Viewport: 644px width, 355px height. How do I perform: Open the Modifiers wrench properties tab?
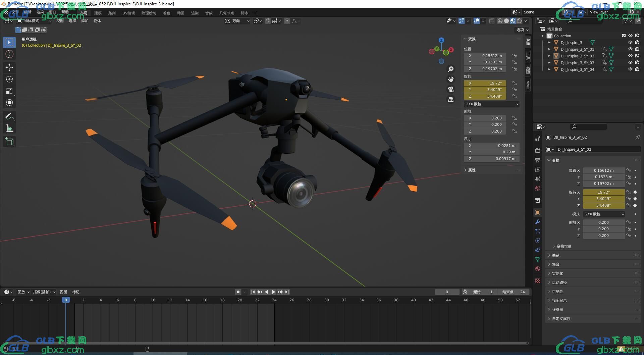538,222
